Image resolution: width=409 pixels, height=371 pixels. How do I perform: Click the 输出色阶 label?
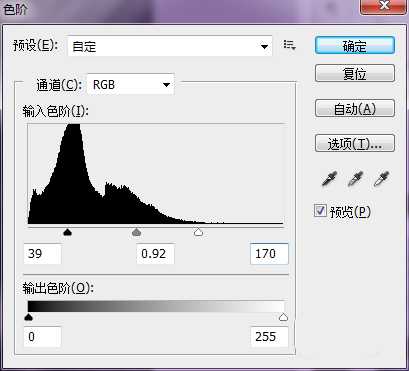pos(58,288)
